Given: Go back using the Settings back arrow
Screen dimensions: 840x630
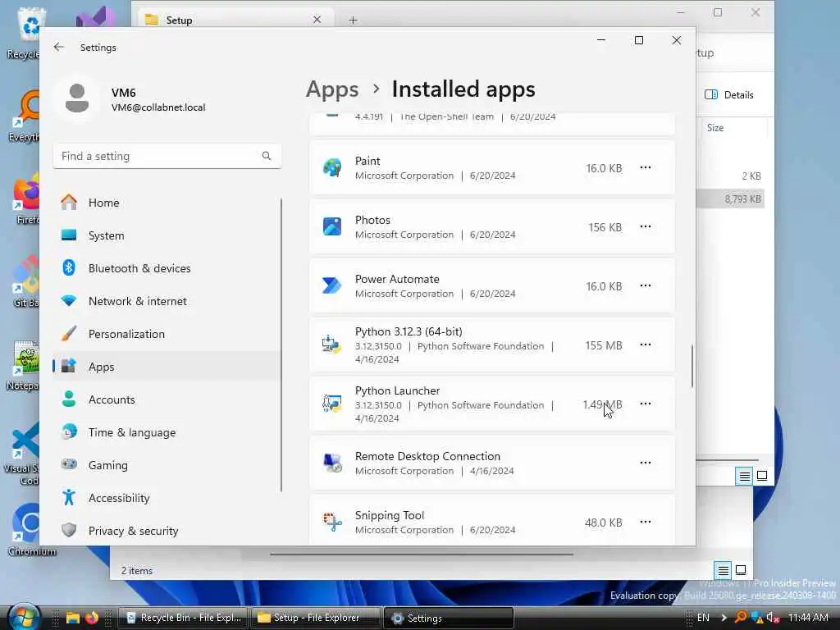Looking at the screenshot, I should (x=59, y=47).
